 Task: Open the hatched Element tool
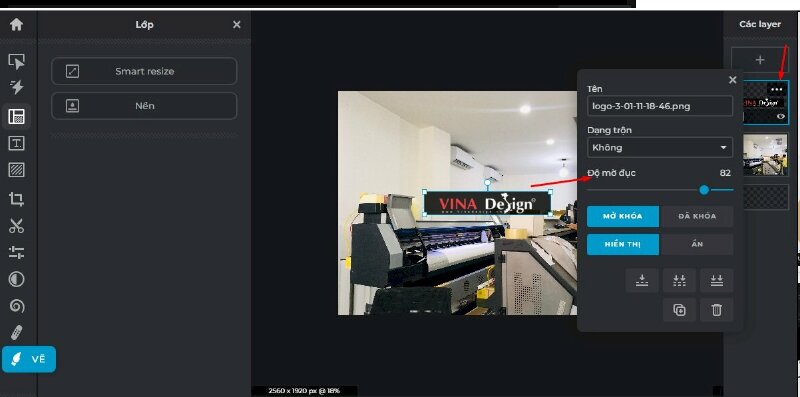click(x=16, y=170)
